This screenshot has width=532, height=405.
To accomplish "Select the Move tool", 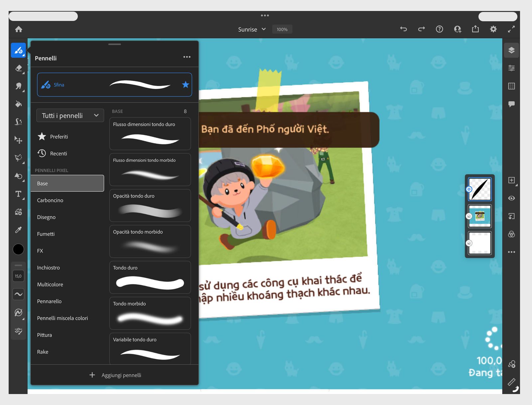I will click(x=18, y=140).
